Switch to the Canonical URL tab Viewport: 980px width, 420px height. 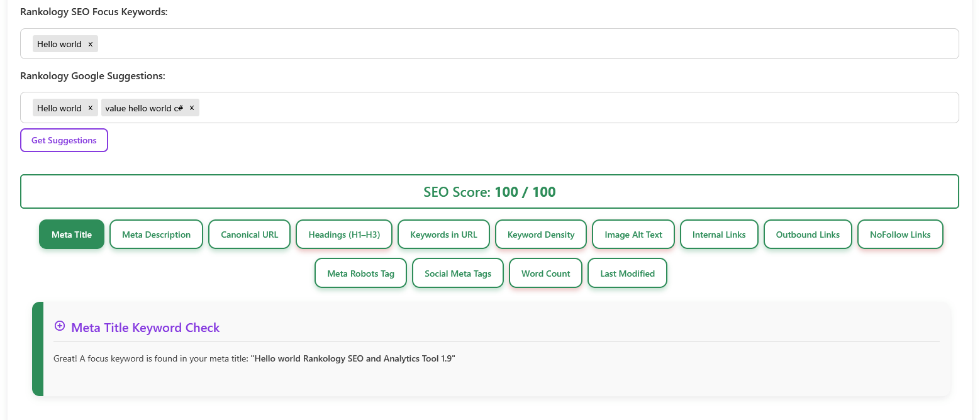tap(249, 235)
